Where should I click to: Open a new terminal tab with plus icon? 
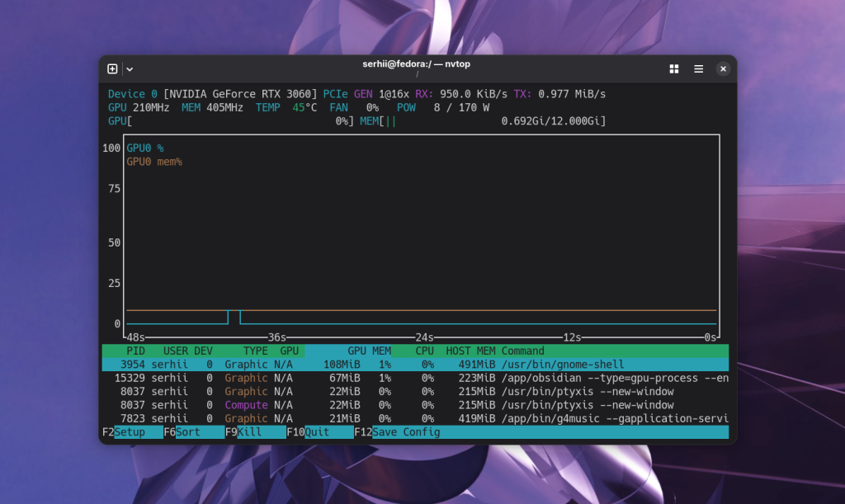[112, 69]
